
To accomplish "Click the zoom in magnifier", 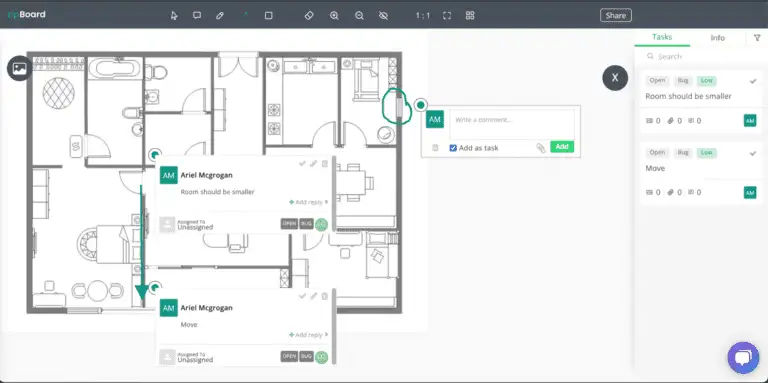I will coord(335,16).
